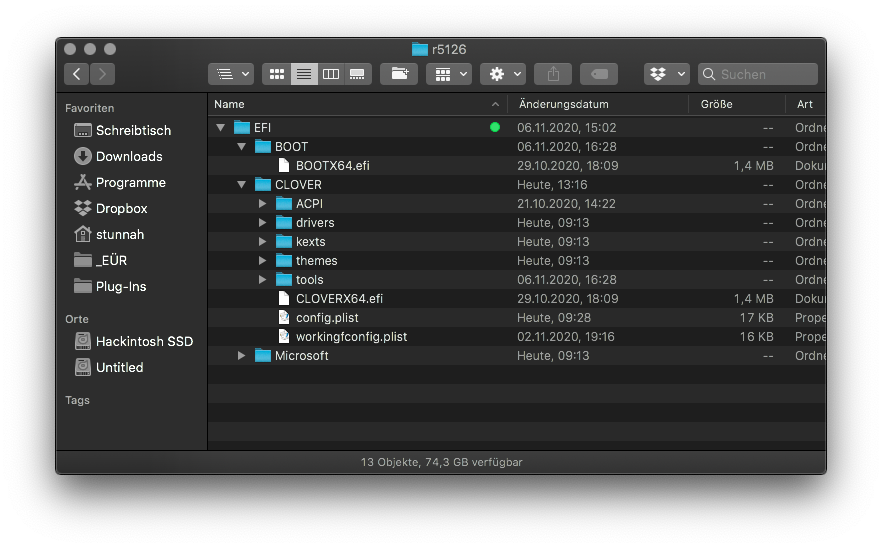Screen dimensions: 882x548
Task: Switch to column view
Action: (331, 74)
